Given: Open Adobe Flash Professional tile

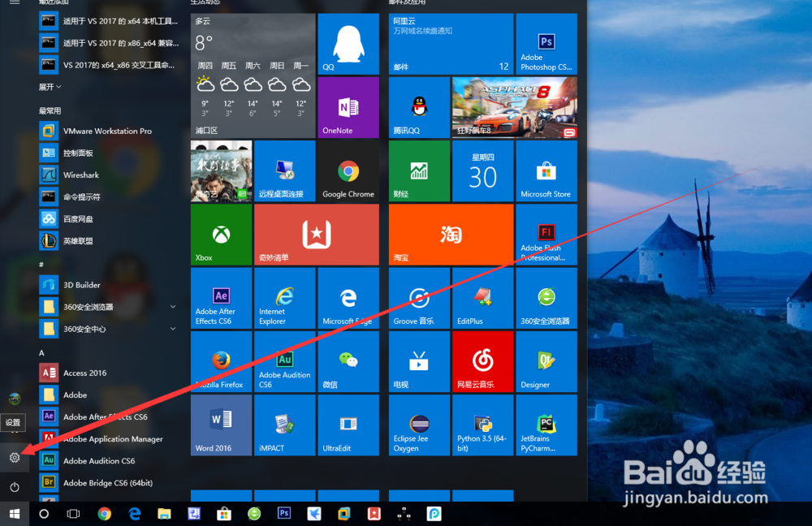Looking at the screenshot, I should [546, 235].
